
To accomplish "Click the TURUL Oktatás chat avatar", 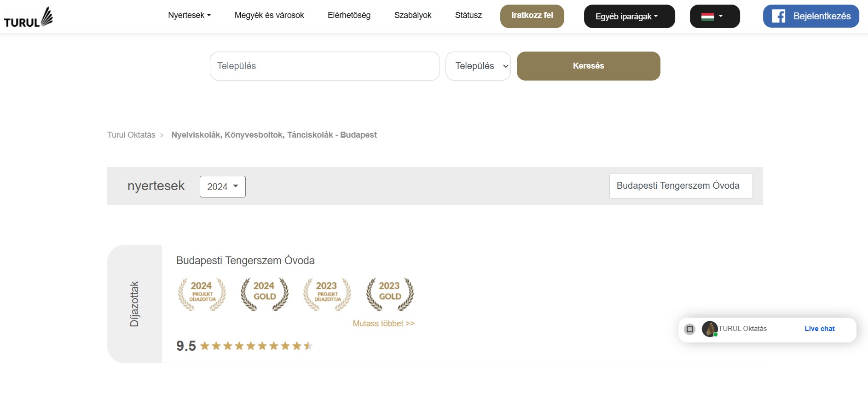I will [710, 329].
